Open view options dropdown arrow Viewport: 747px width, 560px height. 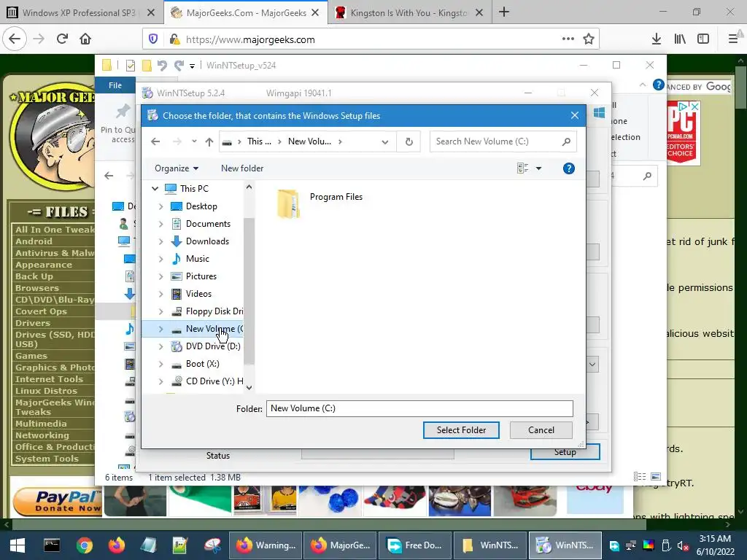[x=538, y=168]
